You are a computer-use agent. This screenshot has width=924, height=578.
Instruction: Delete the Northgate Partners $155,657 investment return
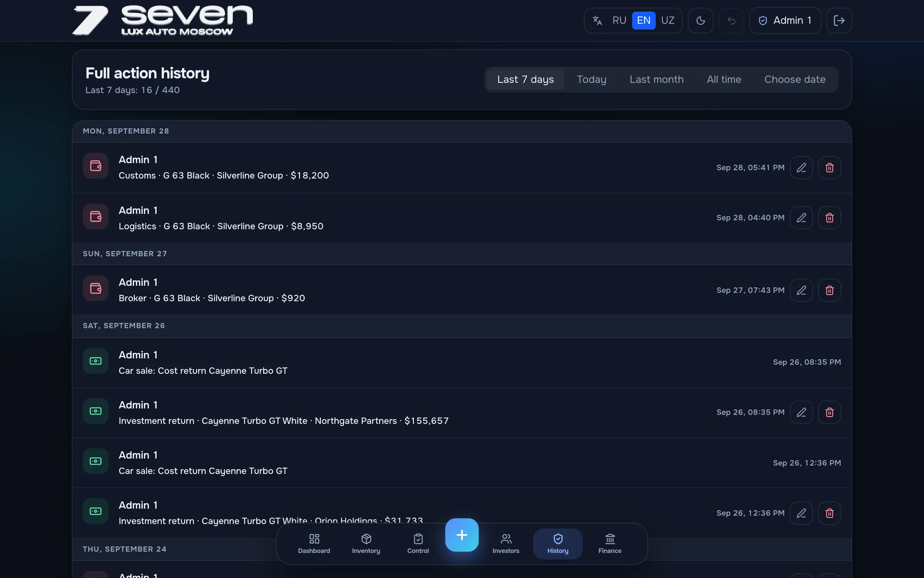point(829,412)
